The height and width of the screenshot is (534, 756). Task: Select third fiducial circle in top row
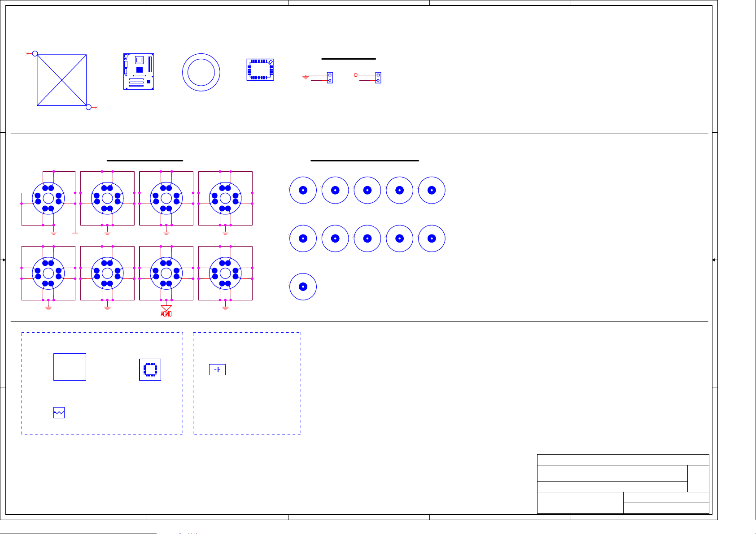click(367, 190)
